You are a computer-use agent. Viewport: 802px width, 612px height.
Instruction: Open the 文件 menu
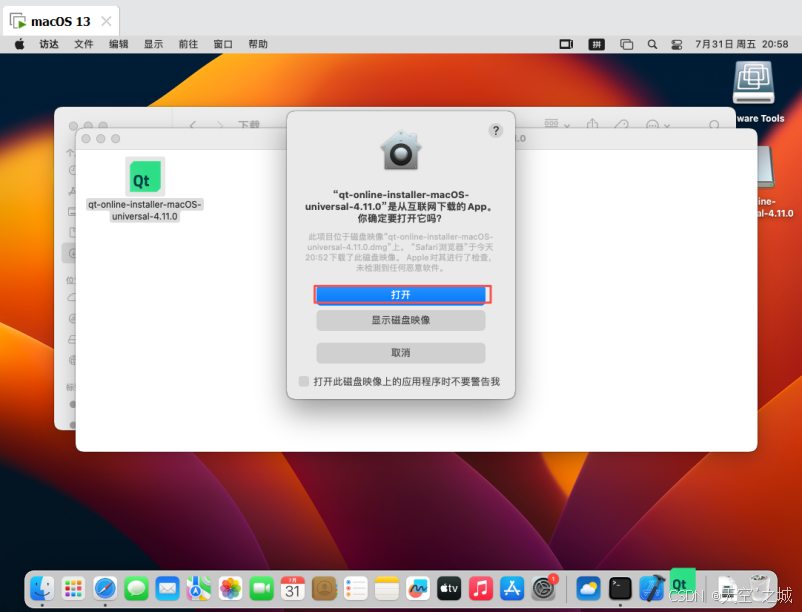tap(84, 44)
